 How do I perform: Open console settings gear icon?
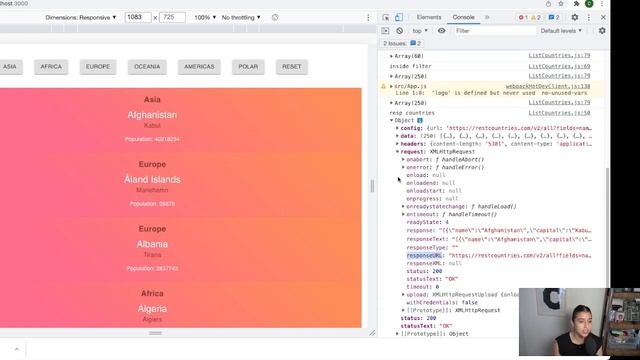pyautogui.click(x=602, y=31)
